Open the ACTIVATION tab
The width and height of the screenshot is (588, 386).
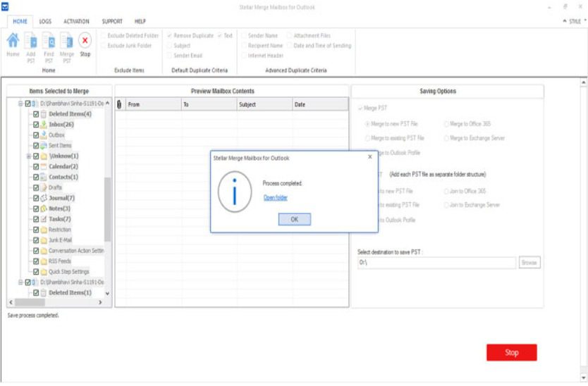[76, 21]
